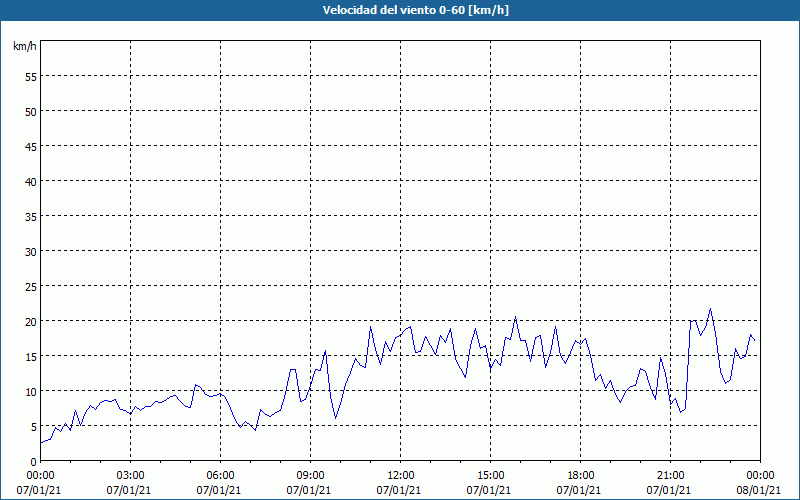Click the 07/01/21 date under 12:00
Screen dimensions: 800x500
(398, 490)
